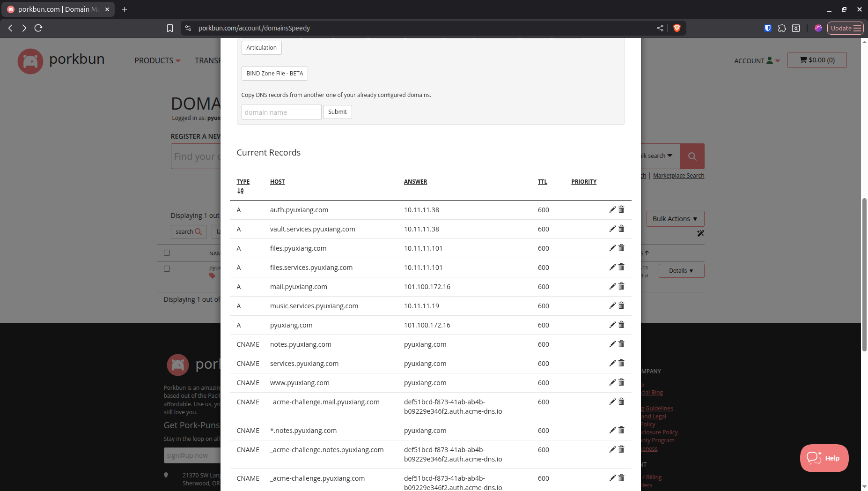Edit the auth.pyuxiang.com A record
The image size is (868, 491).
point(612,210)
